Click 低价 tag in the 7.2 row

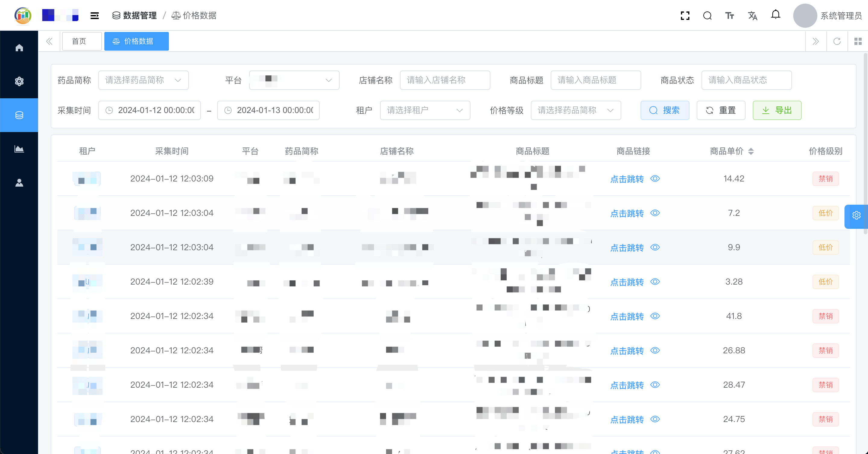[x=825, y=213]
